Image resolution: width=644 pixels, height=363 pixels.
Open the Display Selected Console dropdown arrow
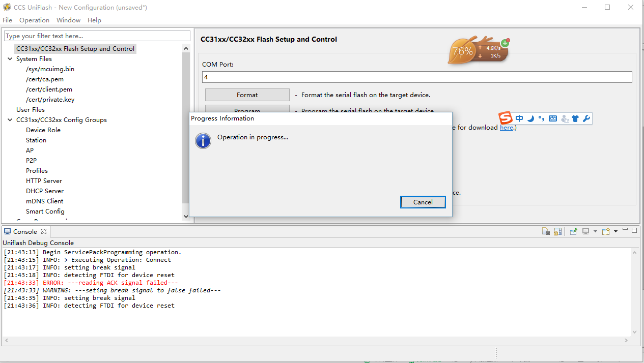coord(595,231)
